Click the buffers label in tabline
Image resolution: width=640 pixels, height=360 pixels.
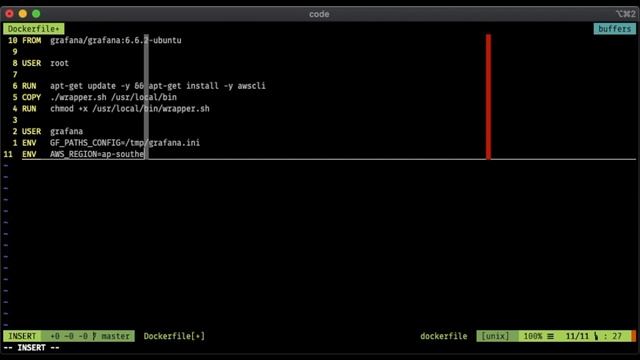(x=614, y=29)
